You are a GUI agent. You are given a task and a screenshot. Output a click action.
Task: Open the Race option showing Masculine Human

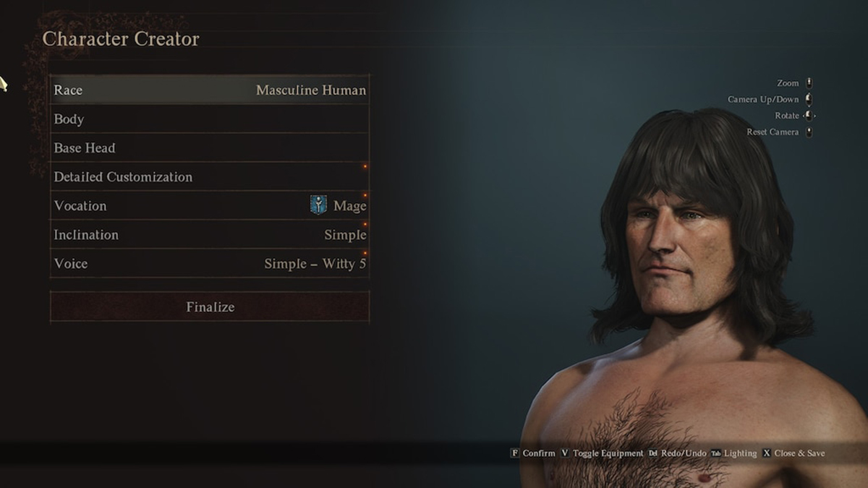[x=210, y=90]
